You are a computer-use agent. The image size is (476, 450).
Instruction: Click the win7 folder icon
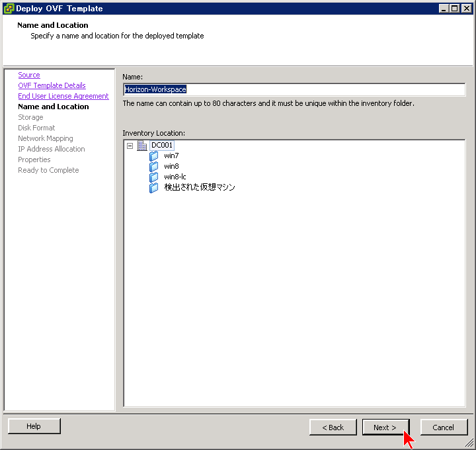coord(153,156)
